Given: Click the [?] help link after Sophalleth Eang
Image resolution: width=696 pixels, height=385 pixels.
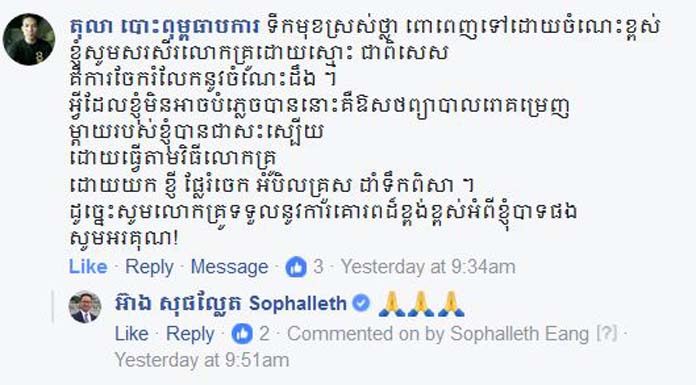Looking at the screenshot, I should point(607,334).
